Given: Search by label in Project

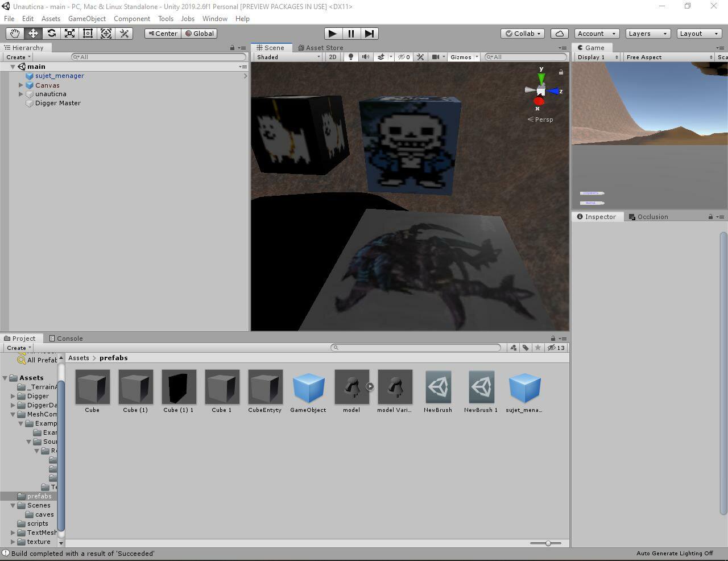Looking at the screenshot, I should pos(526,348).
